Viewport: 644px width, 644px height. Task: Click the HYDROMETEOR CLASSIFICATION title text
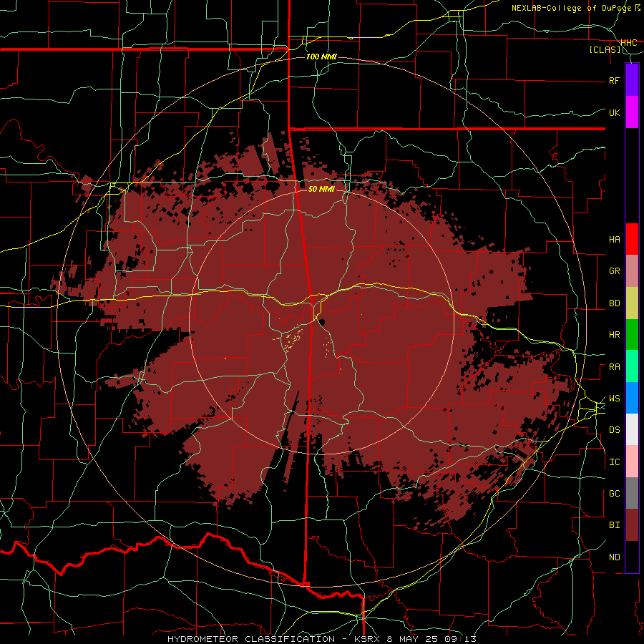coord(251,639)
